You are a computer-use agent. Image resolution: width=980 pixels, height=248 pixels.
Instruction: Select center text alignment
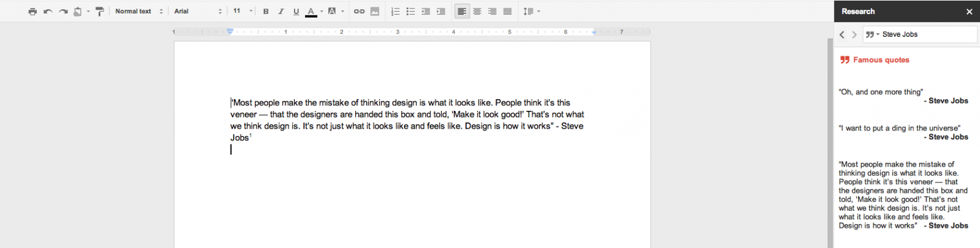tap(477, 12)
